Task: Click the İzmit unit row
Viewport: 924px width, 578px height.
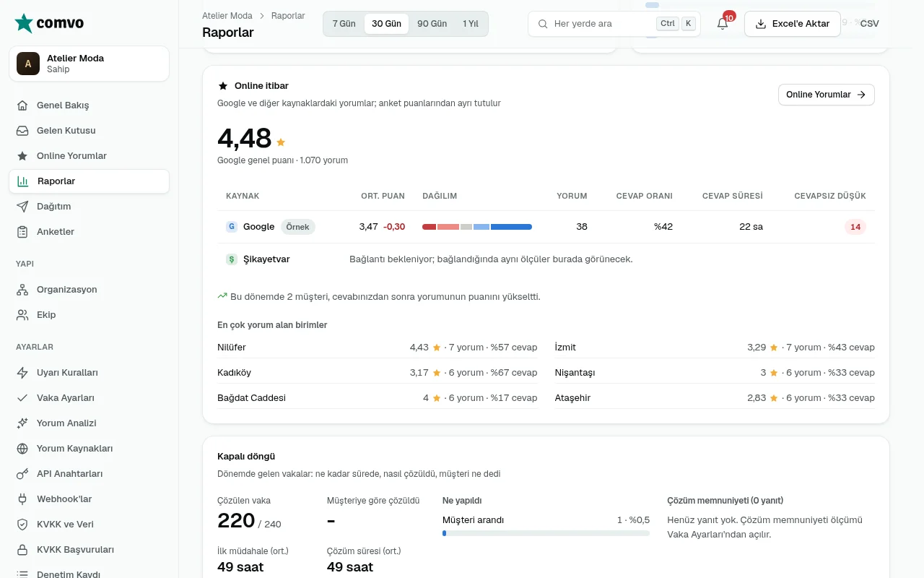Action: pos(715,348)
